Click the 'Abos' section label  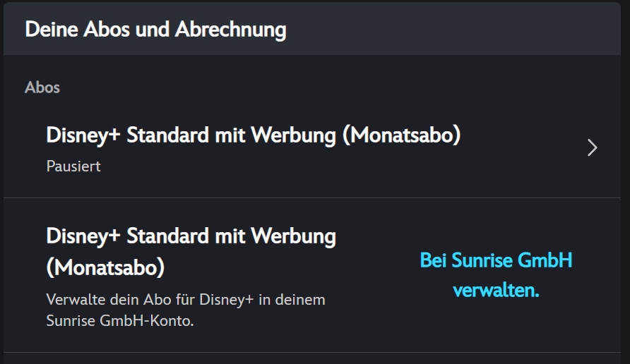tap(42, 87)
